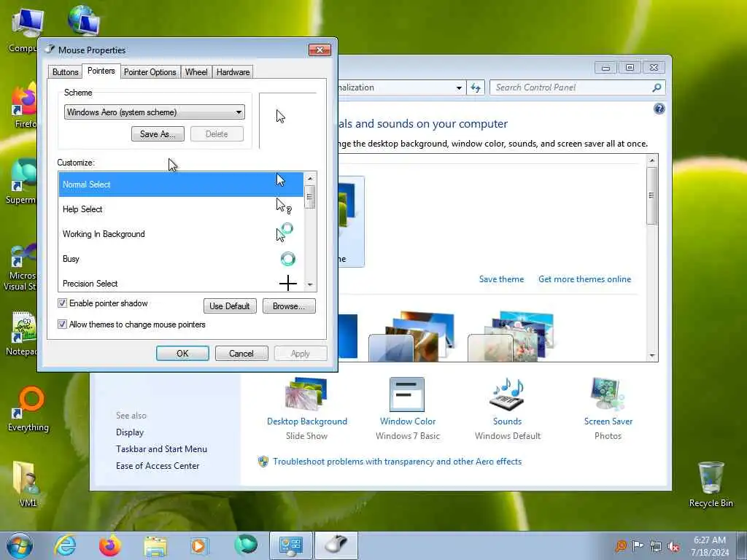Toggle Allow themes to change mouse pointers

pos(63,324)
